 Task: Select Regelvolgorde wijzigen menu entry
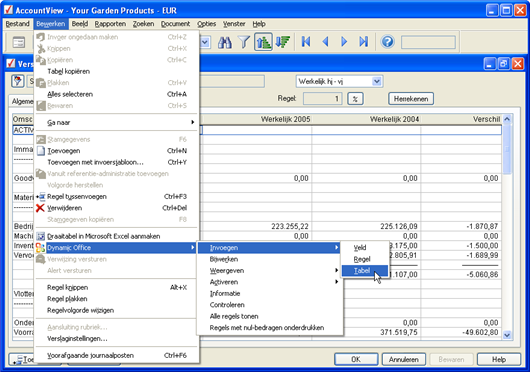(x=117, y=310)
